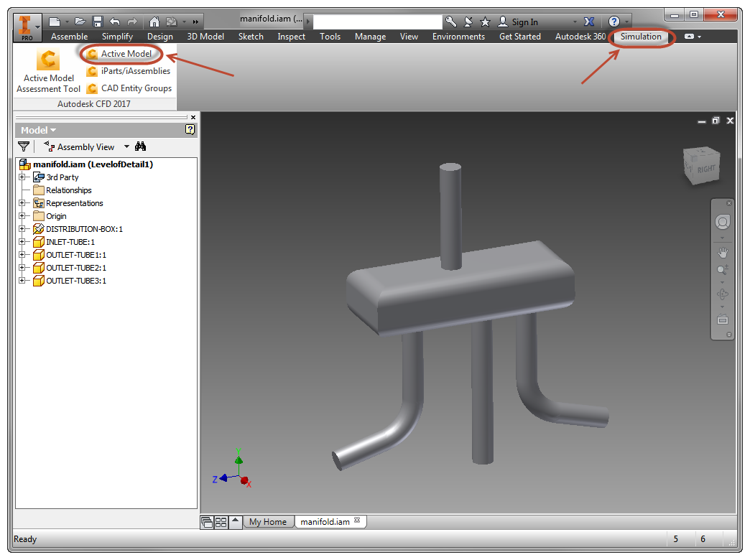The image size is (750, 560).
Task: Open the Environments ribbon tab
Action: [x=458, y=37]
